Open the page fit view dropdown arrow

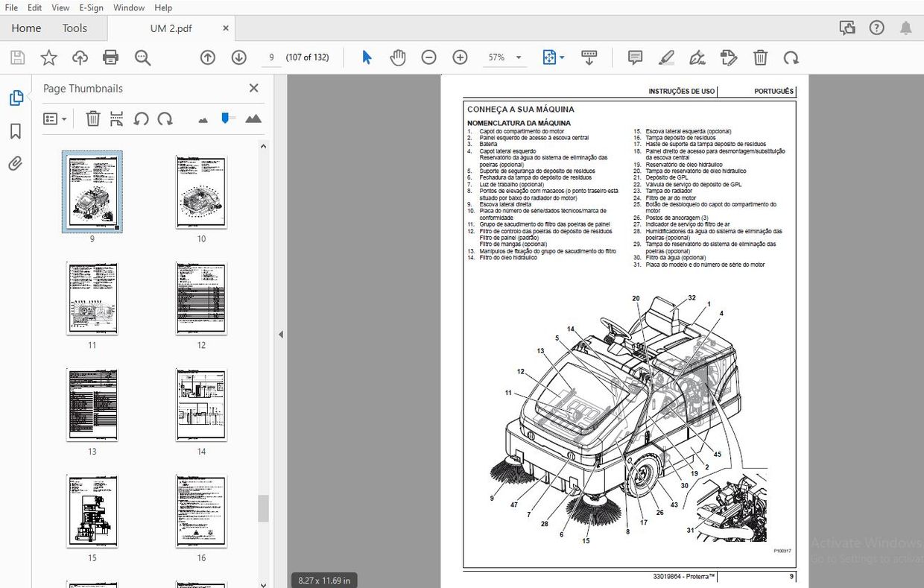pos(562,57)
